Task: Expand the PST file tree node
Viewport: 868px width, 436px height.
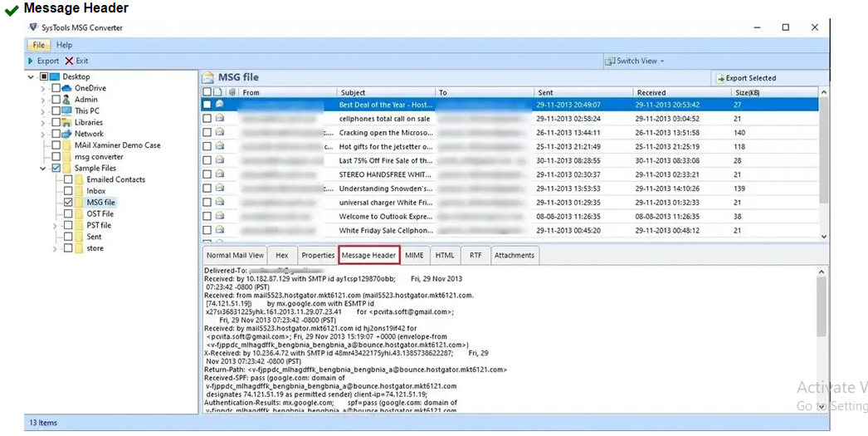Action: coord(55,226)
